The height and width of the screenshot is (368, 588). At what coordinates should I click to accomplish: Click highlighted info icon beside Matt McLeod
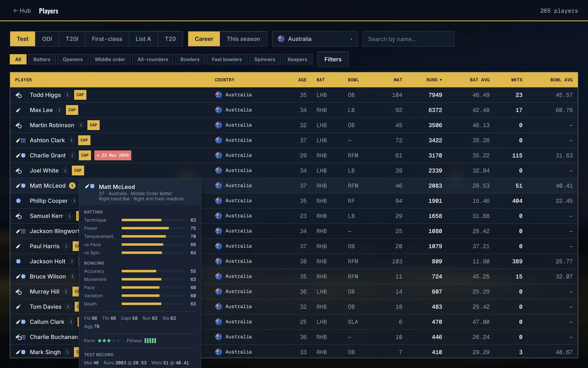coord(72,186)
